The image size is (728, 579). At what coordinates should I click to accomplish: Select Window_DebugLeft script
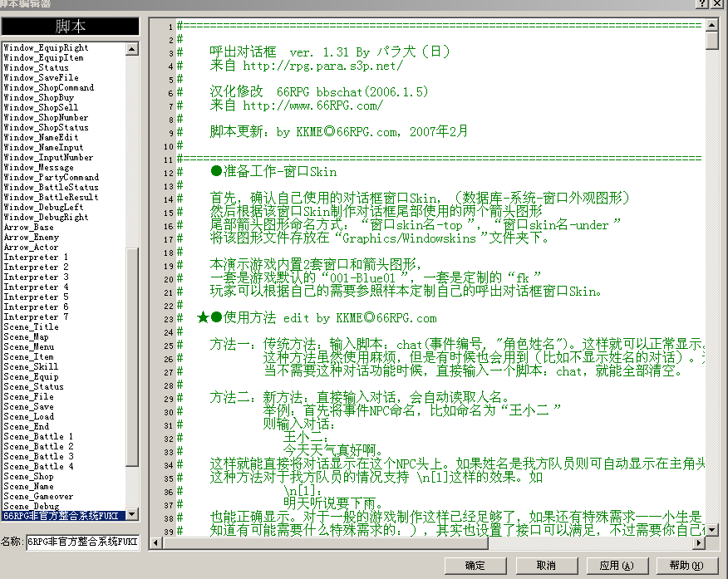pyautogui.click(x=44, y=207)
